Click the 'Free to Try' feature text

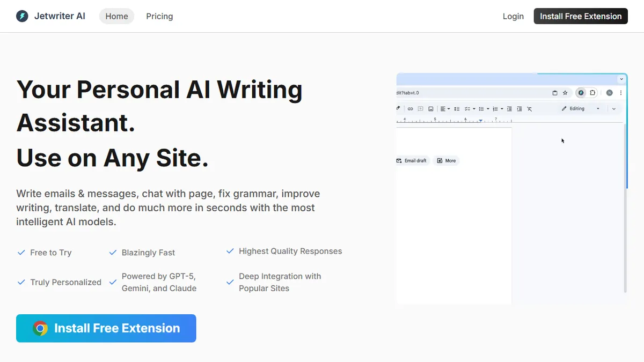point(51,253)
